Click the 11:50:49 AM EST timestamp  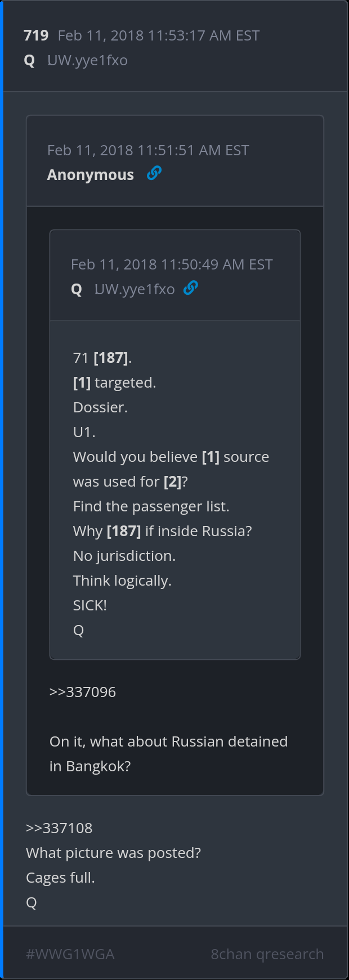tap(172, 264)
